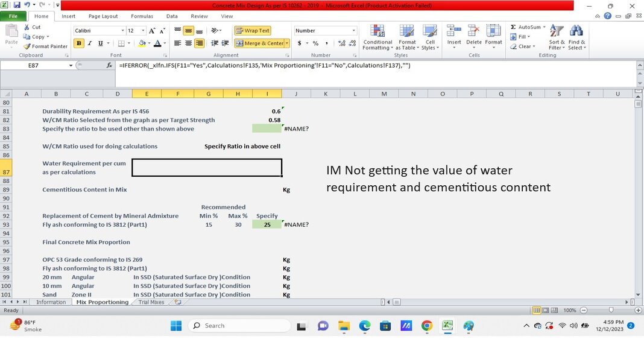Click the Decrease Font Size icon
Image resolution: width=644 pixels, height=362 pixels.
point(163,31)
